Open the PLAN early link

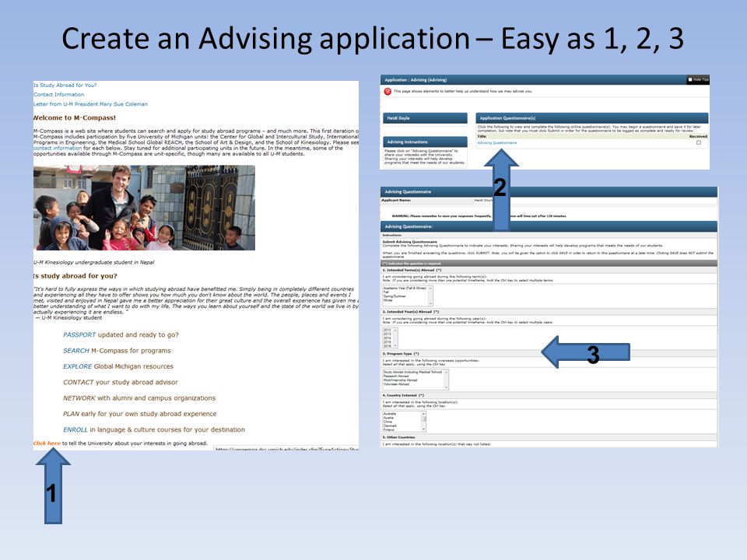click(x=71, y=414)
